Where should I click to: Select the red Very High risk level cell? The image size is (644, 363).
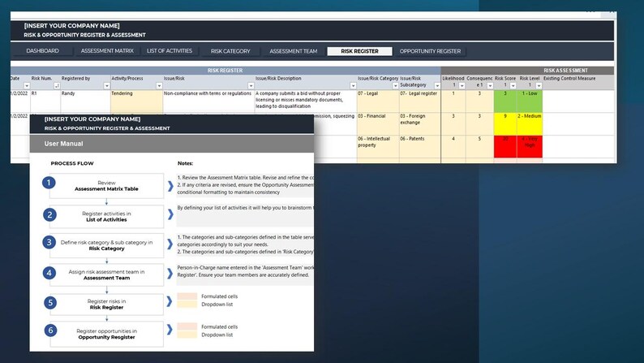click(530, 146)
